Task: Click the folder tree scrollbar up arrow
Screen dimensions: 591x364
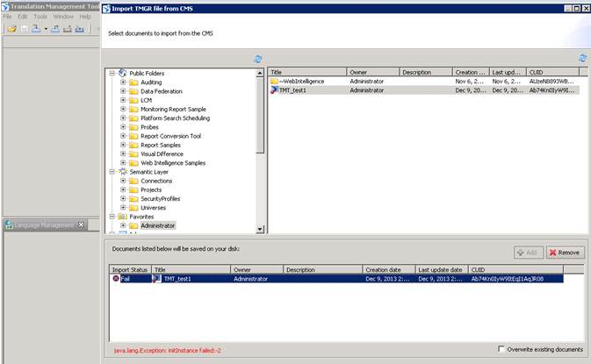Action: click(260, 73)
